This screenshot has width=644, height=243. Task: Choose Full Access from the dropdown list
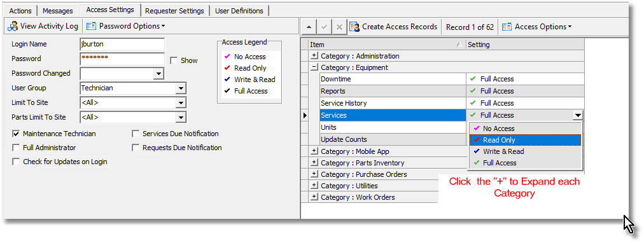526,163
